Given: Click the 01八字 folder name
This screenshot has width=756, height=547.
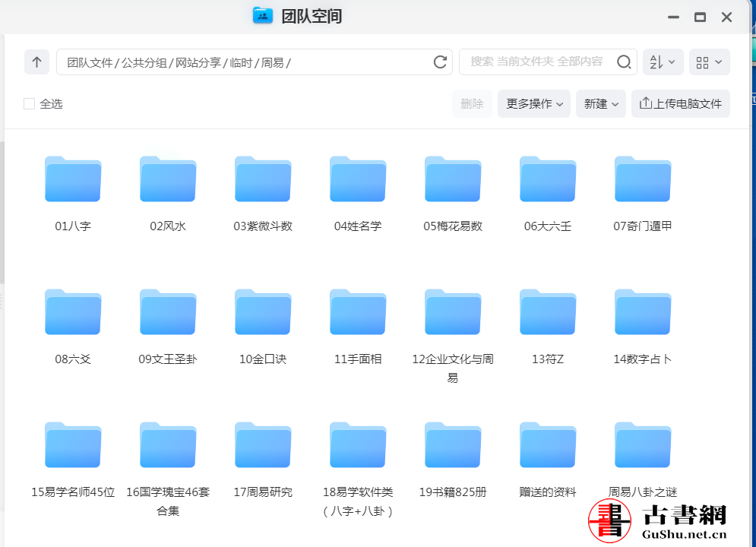Looking at the screenshot, I should point(73,226).
